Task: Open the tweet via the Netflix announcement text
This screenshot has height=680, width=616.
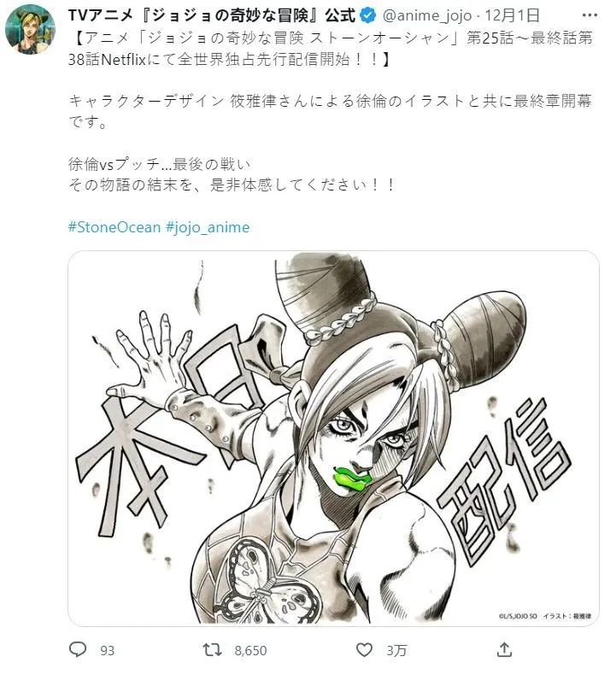Action: click(331, 49)
